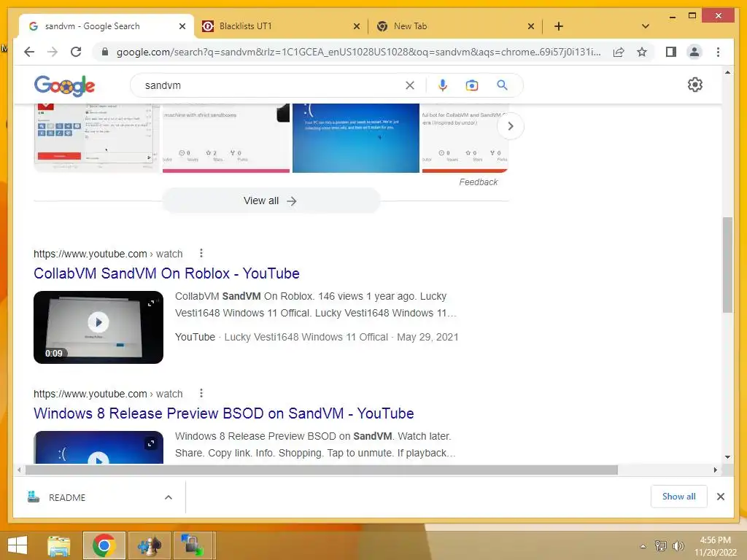Click the scroll left arrow
This screenshot has height=560, width=747.
pos(19,470)
